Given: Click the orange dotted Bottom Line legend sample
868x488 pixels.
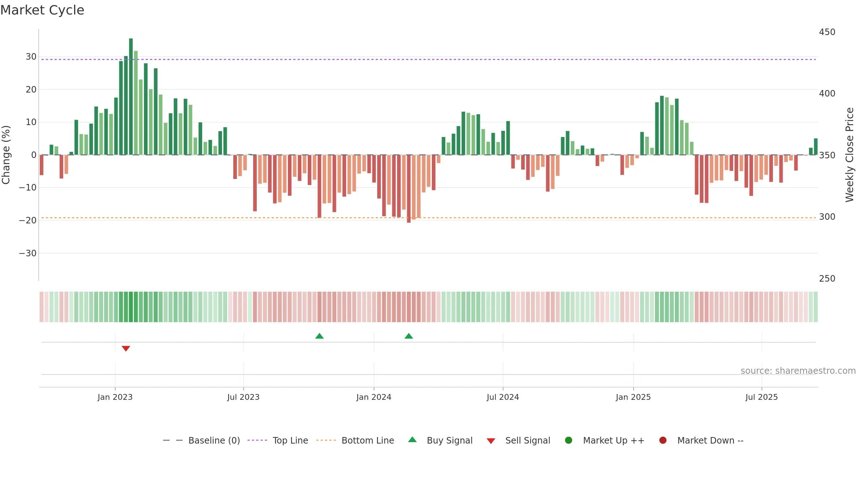Looking at the screenshot, I should point(326,440).
